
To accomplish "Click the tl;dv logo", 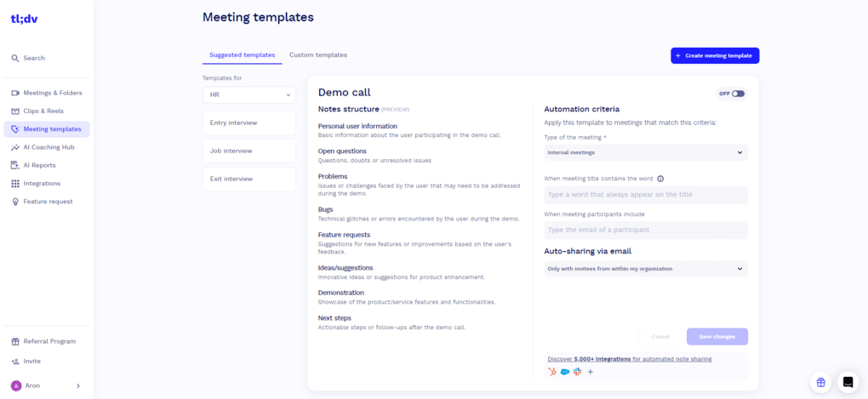I will pyautogui.click(x=25, y=19).
